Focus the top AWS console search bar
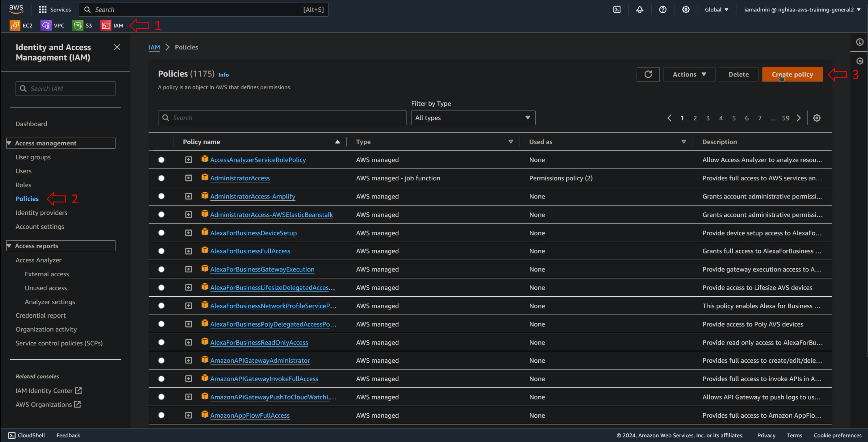This screenshot has width=868, height=442. click(x=203, y=10)
